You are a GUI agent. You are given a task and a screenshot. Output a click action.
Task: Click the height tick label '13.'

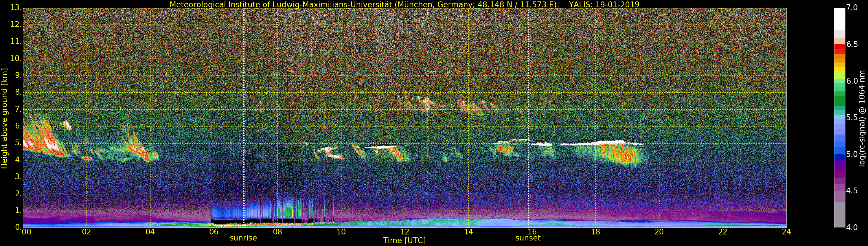[x=16, y=8]
